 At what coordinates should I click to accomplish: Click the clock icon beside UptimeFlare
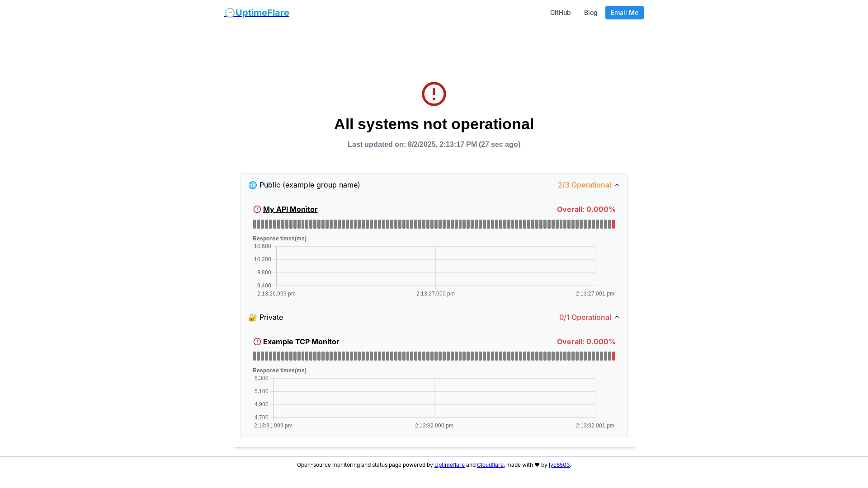click(x=230, y=13)
